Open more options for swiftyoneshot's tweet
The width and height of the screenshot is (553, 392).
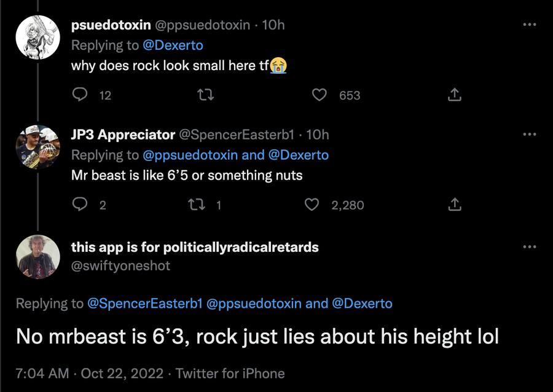(528, 247)
